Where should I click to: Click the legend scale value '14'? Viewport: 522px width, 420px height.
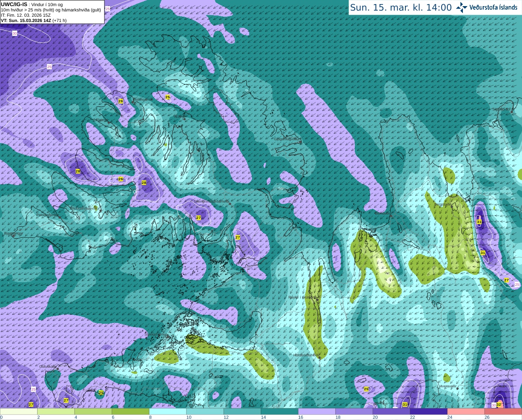click(x=263, y=417)
